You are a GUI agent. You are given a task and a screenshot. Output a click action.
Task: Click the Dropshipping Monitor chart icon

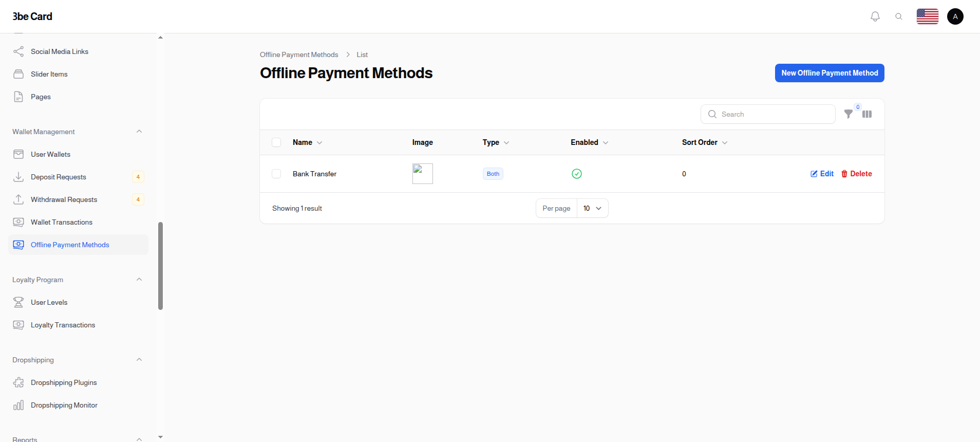tap(18, 405)
